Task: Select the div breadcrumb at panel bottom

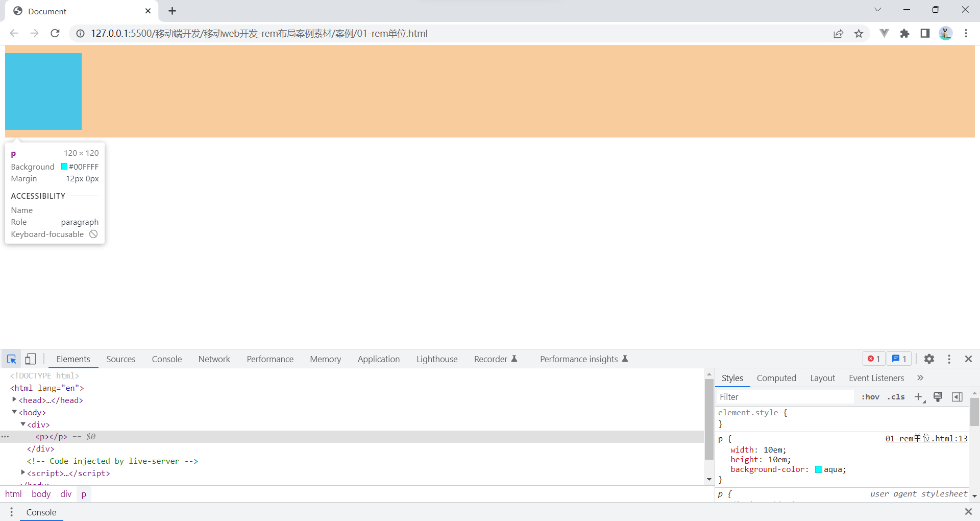Action: (65, 494)
